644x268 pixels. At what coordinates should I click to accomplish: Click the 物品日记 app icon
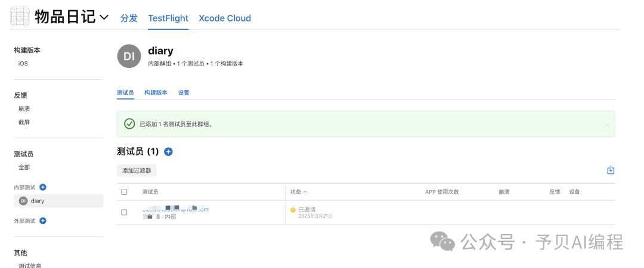click(x=20, y=17)
